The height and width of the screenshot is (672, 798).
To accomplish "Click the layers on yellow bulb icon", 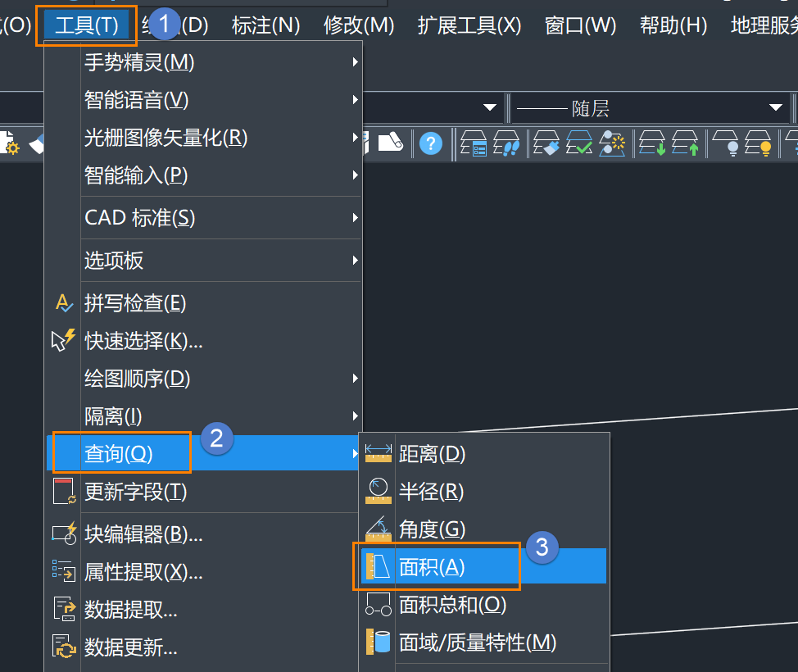I will click(759, 143).
